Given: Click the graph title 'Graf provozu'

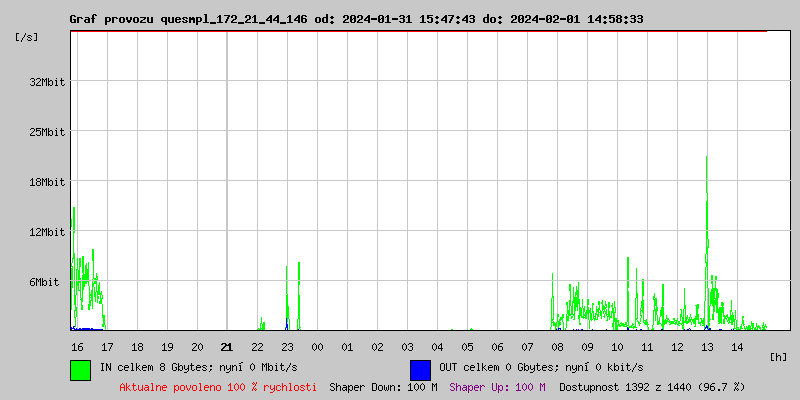Looking at the screenshot, I should [x=110, y=19].
